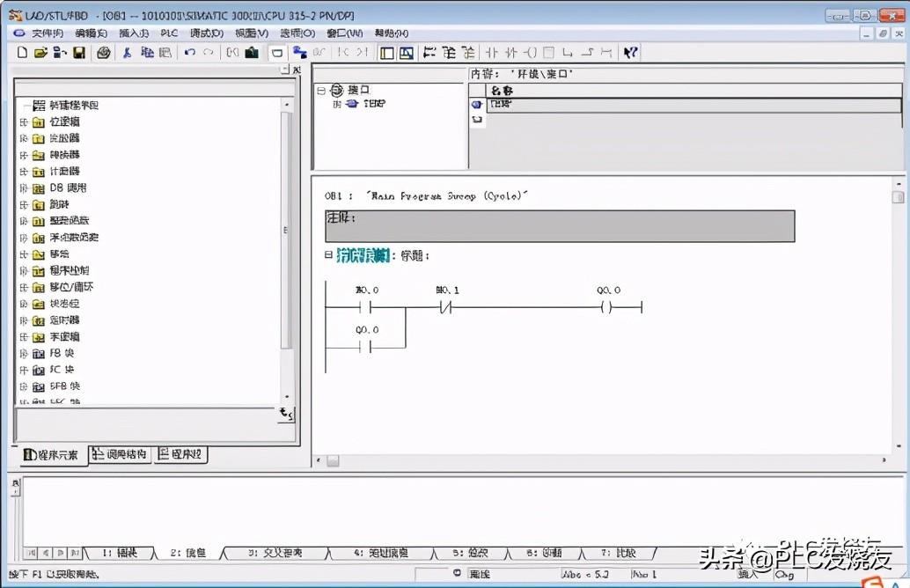Toggle the monitor glasses icon
This screenshot has width=910, height=588.
pyautogui.click(x=319, y=53)
